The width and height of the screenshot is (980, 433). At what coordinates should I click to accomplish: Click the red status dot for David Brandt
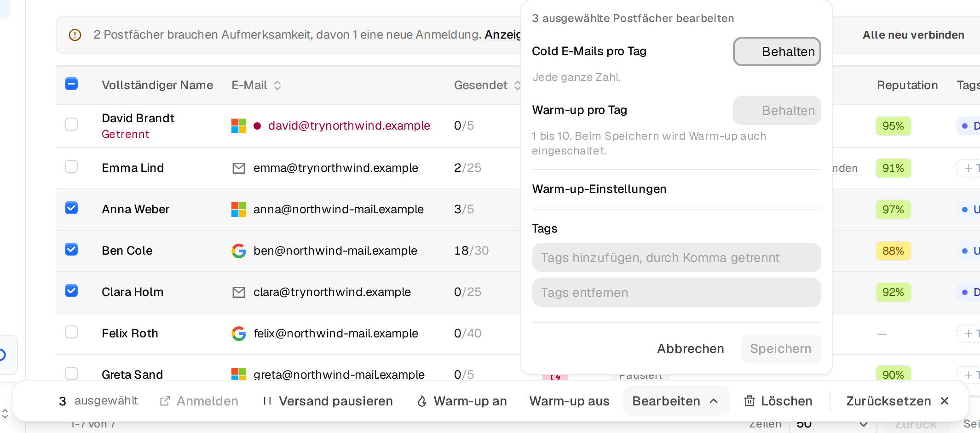coord(258,126)
